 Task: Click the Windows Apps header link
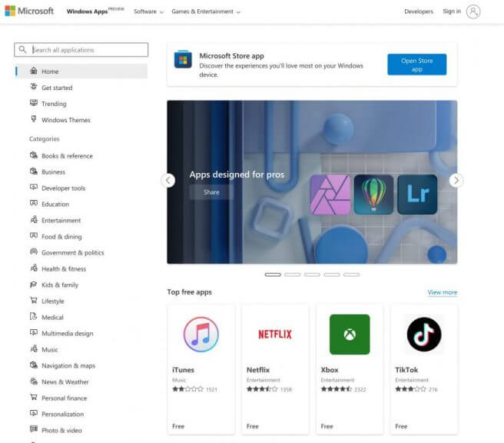87,12
